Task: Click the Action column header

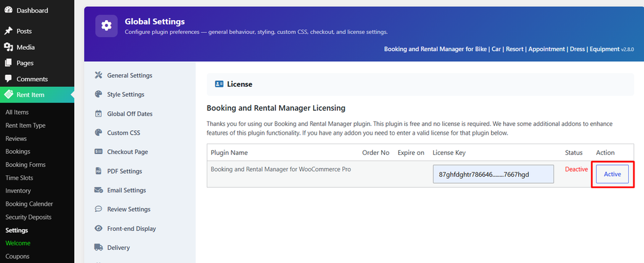Action: pyautogui.click(x=605, y=152)
